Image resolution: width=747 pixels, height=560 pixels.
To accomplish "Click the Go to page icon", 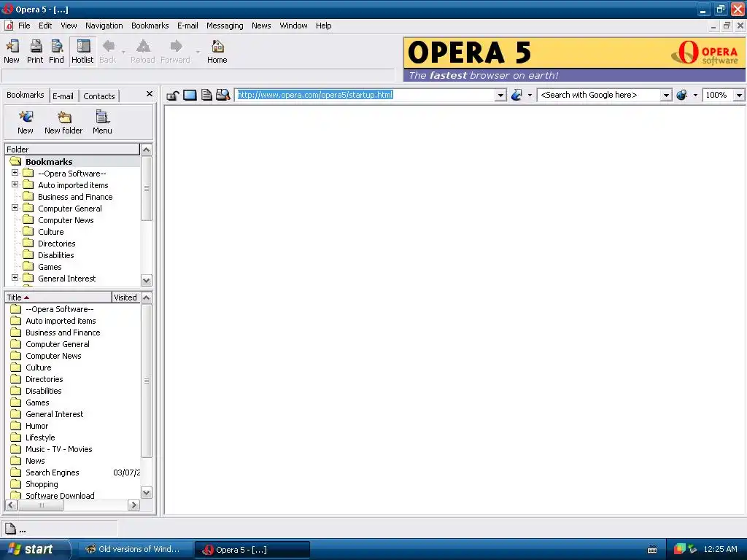I will pyautogui.click(x=516, y=96).
